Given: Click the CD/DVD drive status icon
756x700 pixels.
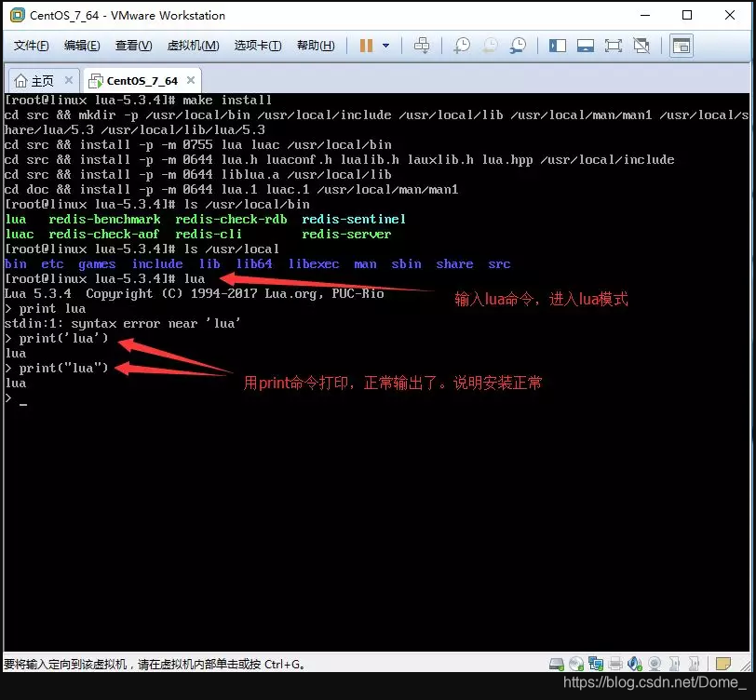Looking at the screenshot, I should (576, 665).
